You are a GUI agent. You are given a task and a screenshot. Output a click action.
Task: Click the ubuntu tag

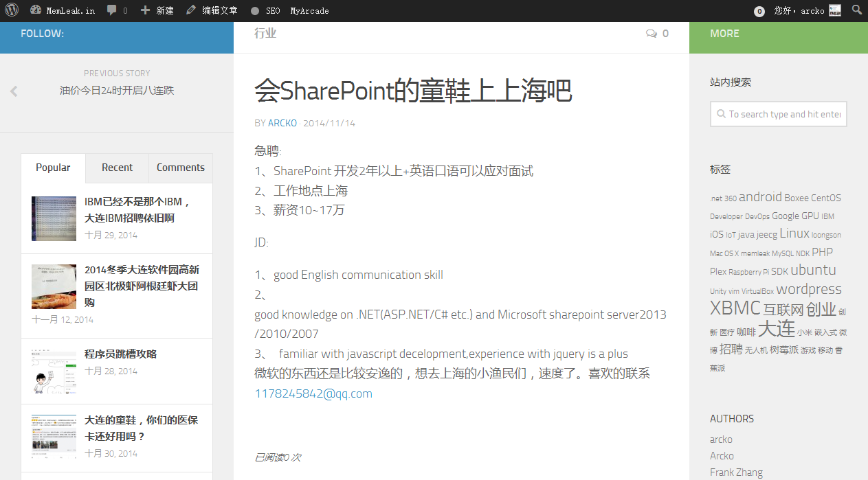[813, 270]
